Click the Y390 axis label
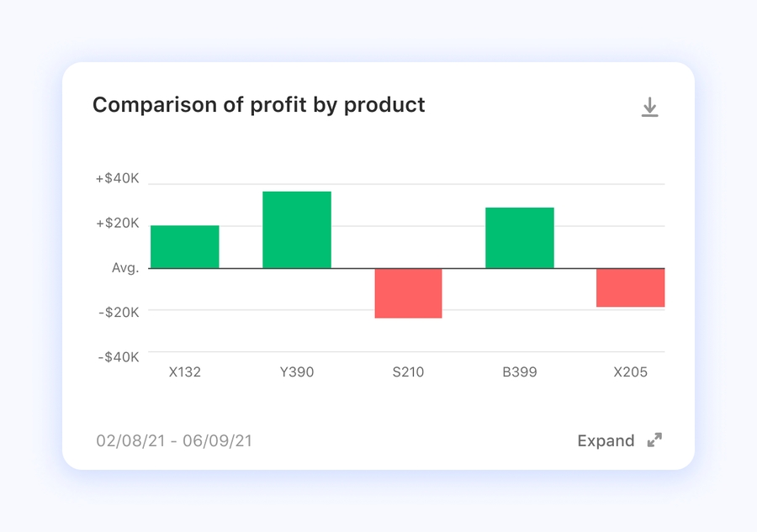This screenshot has width=757, height=532. pos(297,371)
